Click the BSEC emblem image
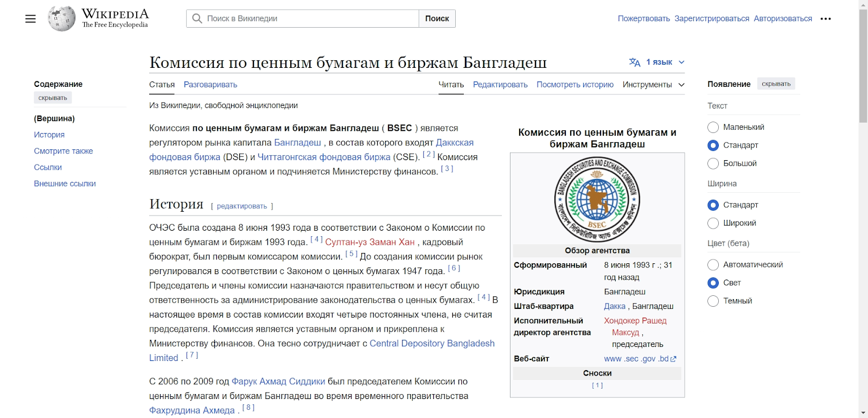The width and height of the screenshot is (868, 418). tap(597, 199)
